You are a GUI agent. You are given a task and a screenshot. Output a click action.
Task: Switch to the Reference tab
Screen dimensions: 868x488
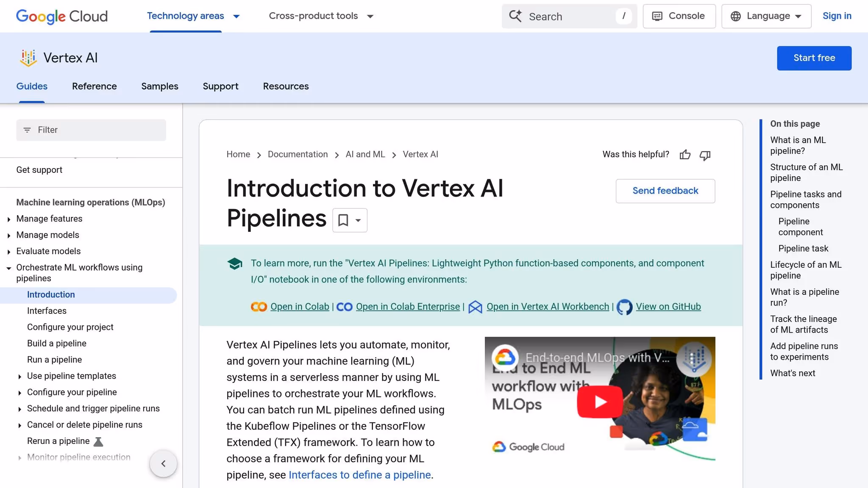coord(94,86)
